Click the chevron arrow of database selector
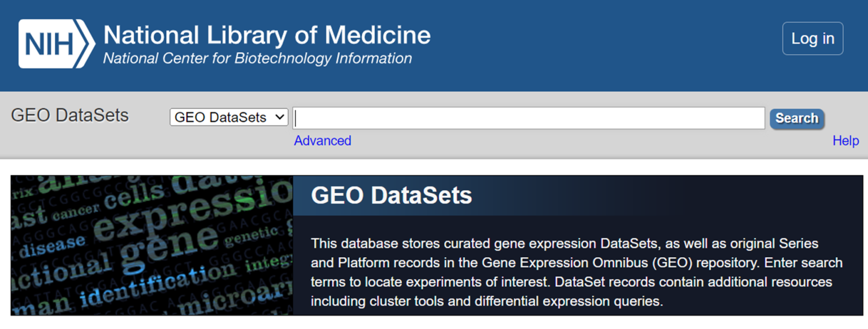868x329 pixels. pyautogui.click(x=279, y=118)
